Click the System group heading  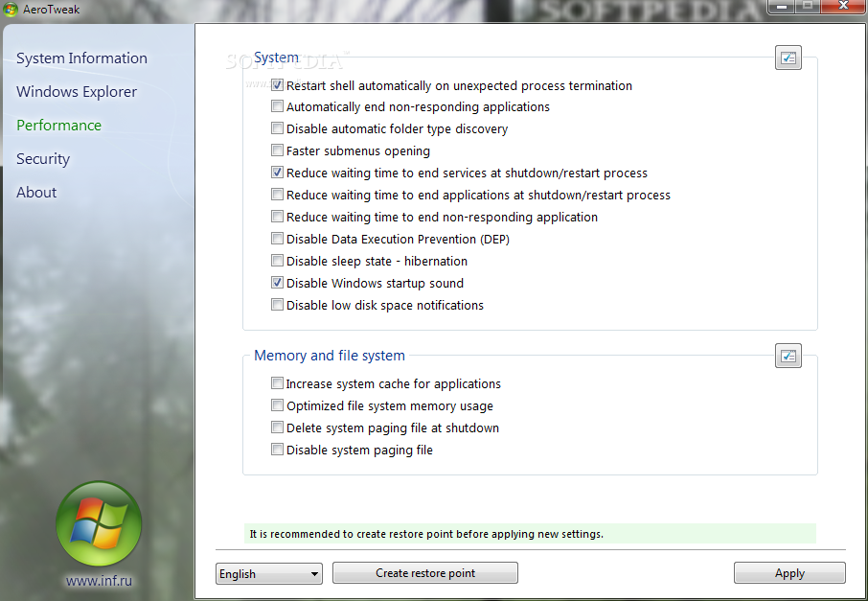point(276,58)
